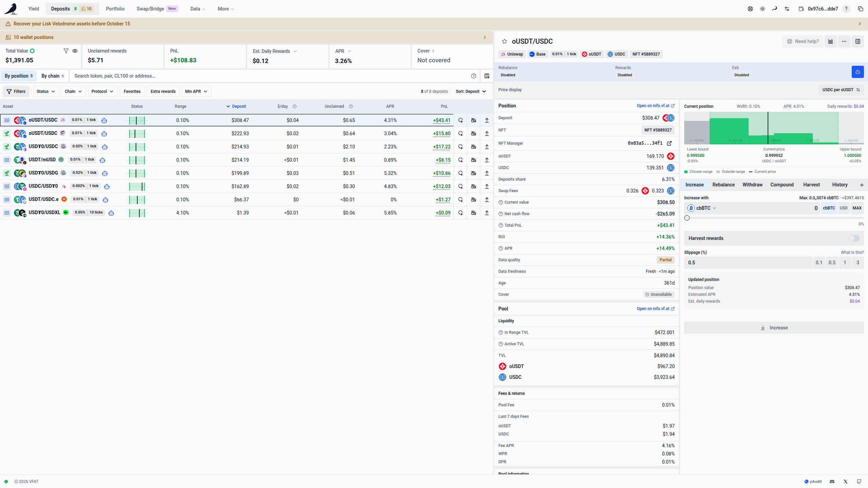This screenshot has height=488, width=868.
Task: Select the cbBTC unit toggle
Action: coord(829,208)
